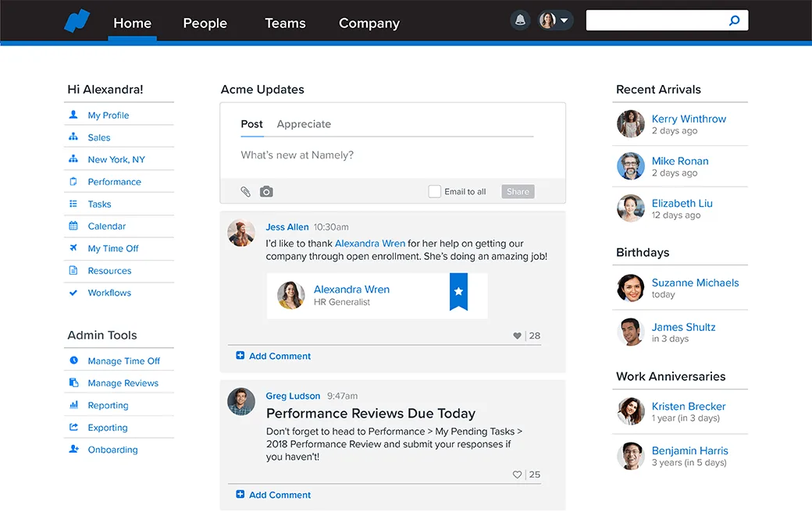812x512 pixels.
Task: Click the blue star appreciation ribbon
Action: 458,291
